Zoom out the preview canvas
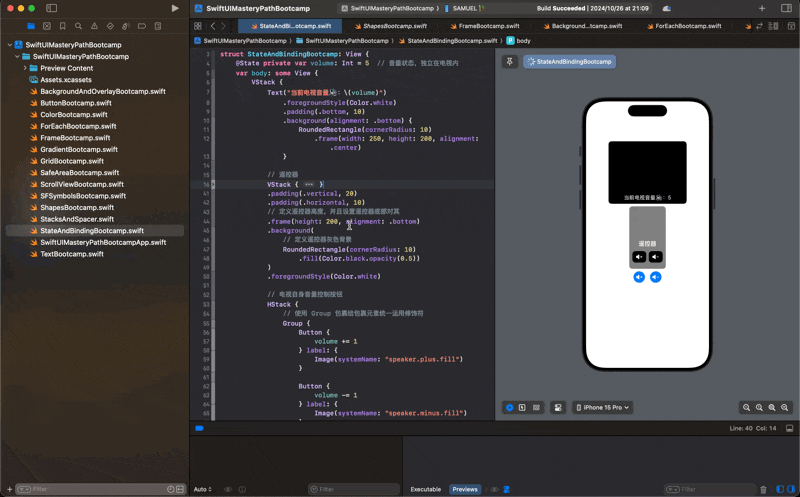 tap(746, 407)
